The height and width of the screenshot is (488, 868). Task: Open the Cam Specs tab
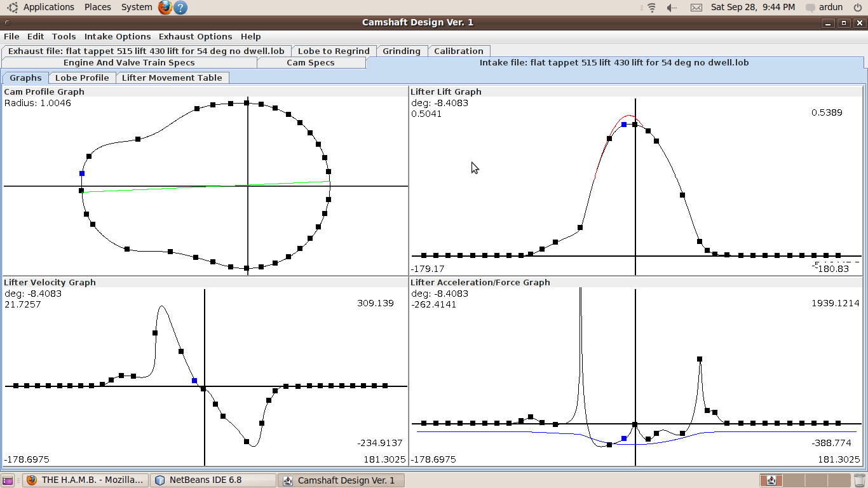pyautogui.click(x=311, y=63)
